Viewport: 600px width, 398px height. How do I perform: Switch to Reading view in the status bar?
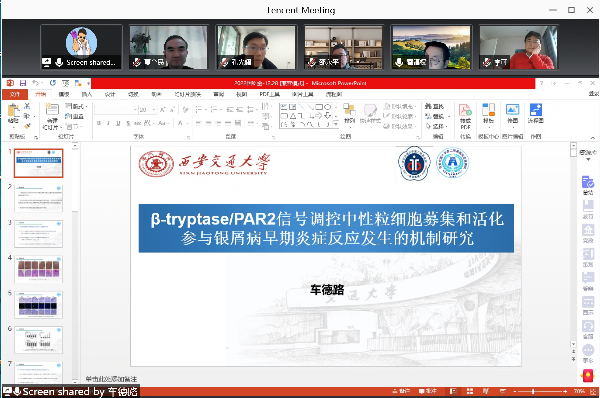(486, 391)
